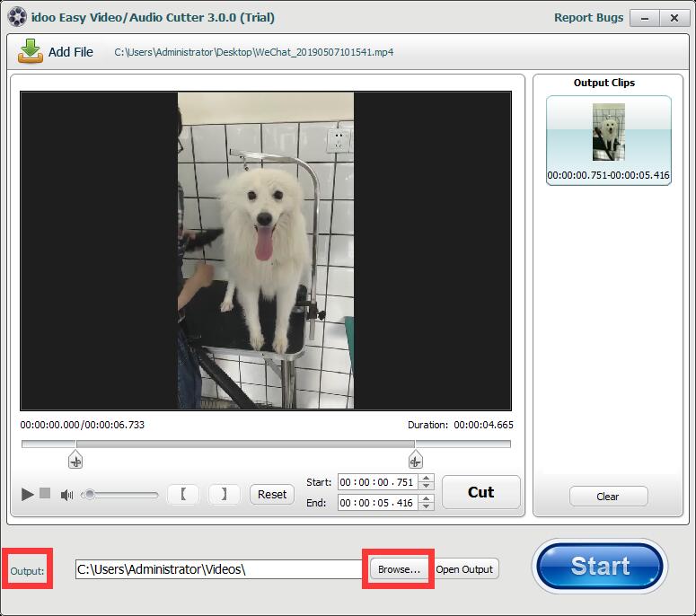Click the Add File download icon

[31, 51]
